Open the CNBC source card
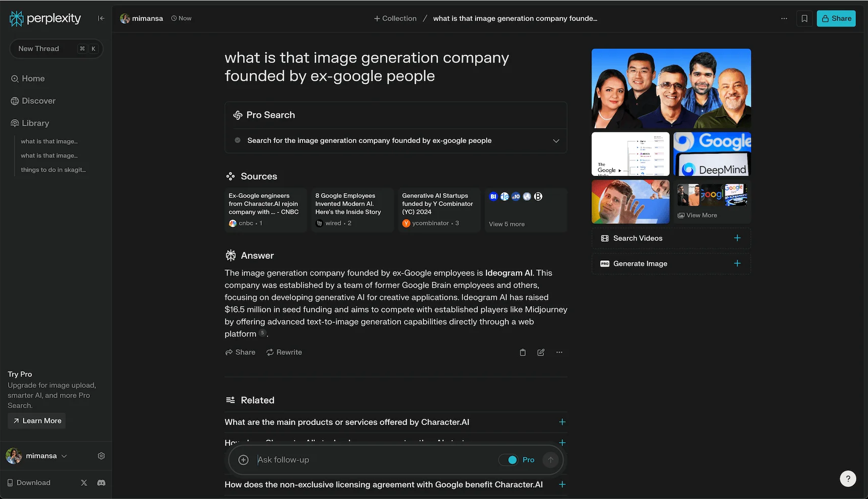The width and height of the screenshot is (868, 499). [265, 210]
